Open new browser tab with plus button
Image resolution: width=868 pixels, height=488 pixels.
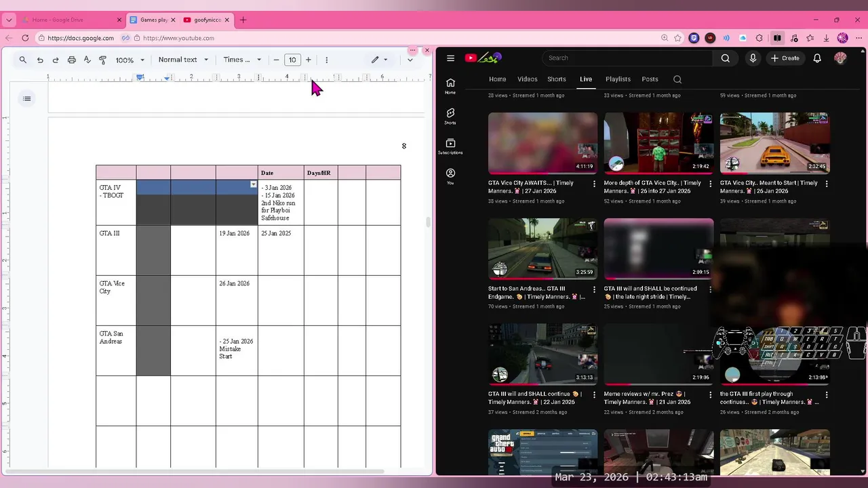point(243,20)
